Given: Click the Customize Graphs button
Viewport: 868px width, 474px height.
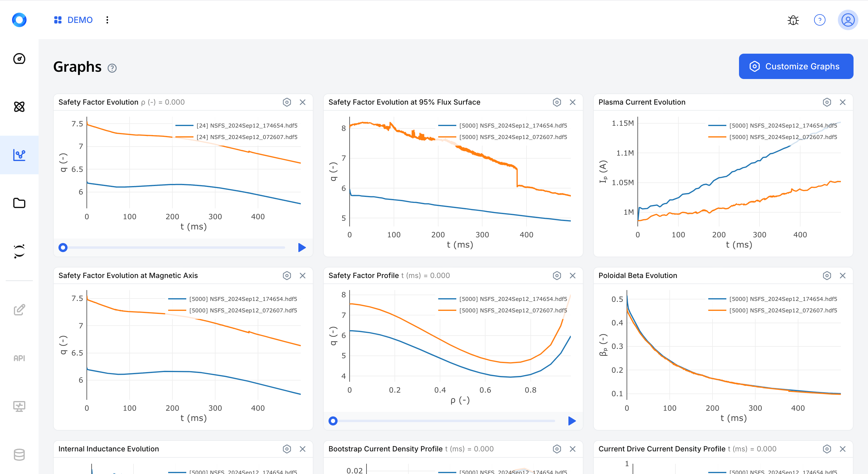Looking at the screenshot, I should pyautogui.click(x=796, y=66).
